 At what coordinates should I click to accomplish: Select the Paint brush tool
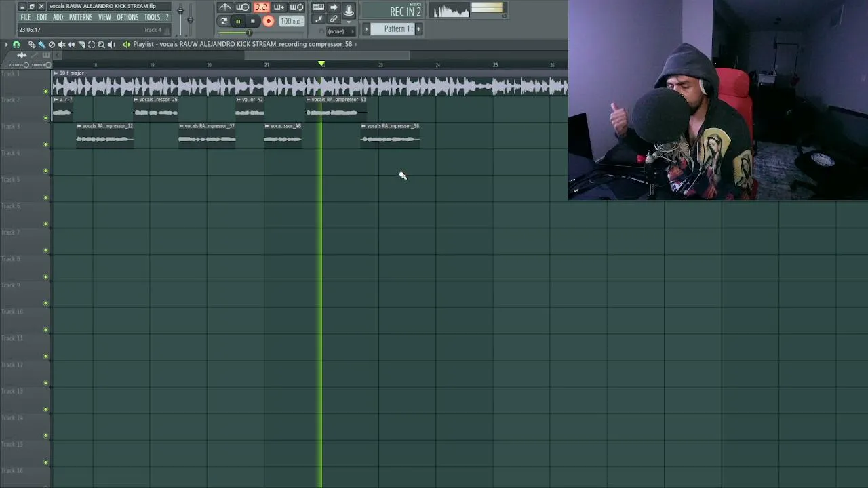pos(41,45)
